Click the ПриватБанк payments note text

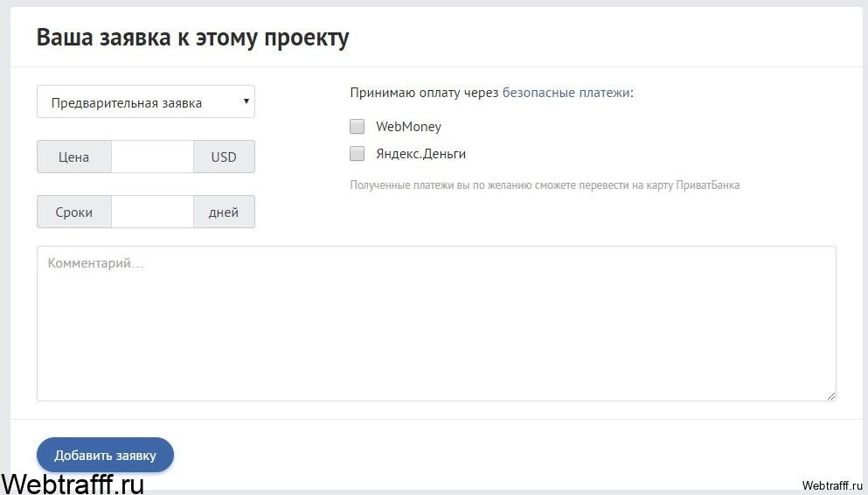(x=545, y=185)
